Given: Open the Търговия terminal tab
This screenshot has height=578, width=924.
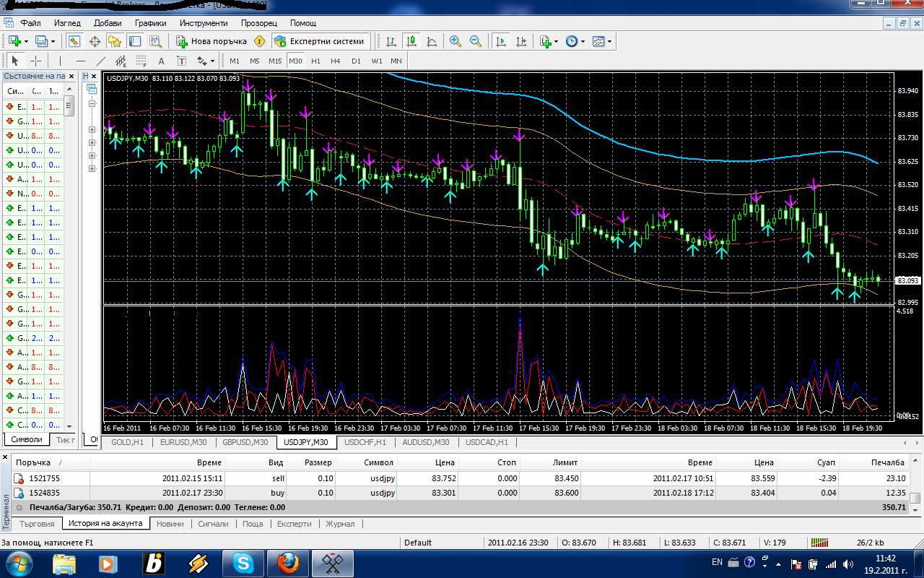Looking at the screenshot, I should point(38,524).
